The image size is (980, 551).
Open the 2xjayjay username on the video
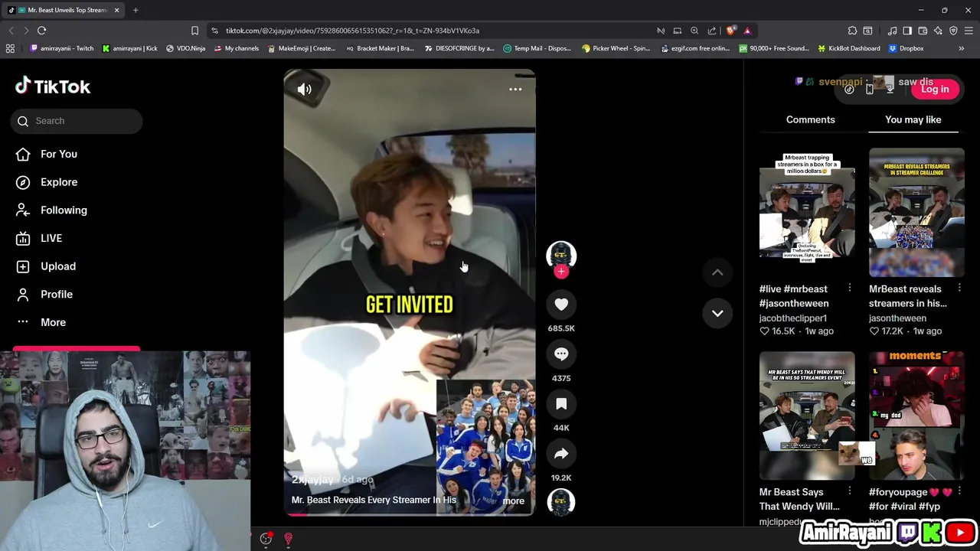pyautogui.click(x=312, y=480)
